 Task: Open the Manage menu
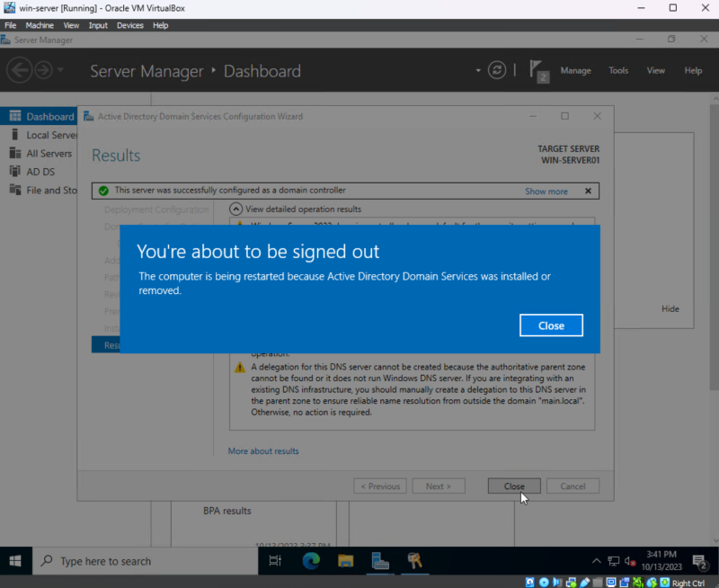coord(575,70)
